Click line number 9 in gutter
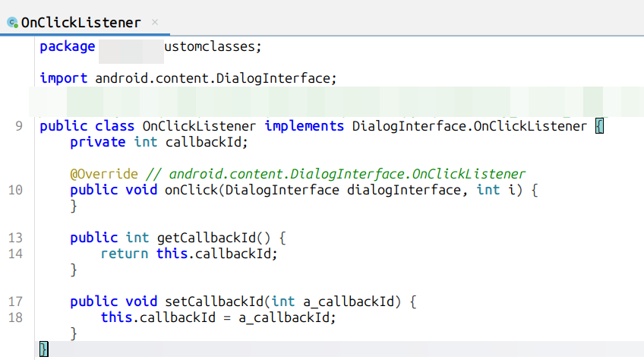This screenshot has width=644, height=360. point(19,126)
